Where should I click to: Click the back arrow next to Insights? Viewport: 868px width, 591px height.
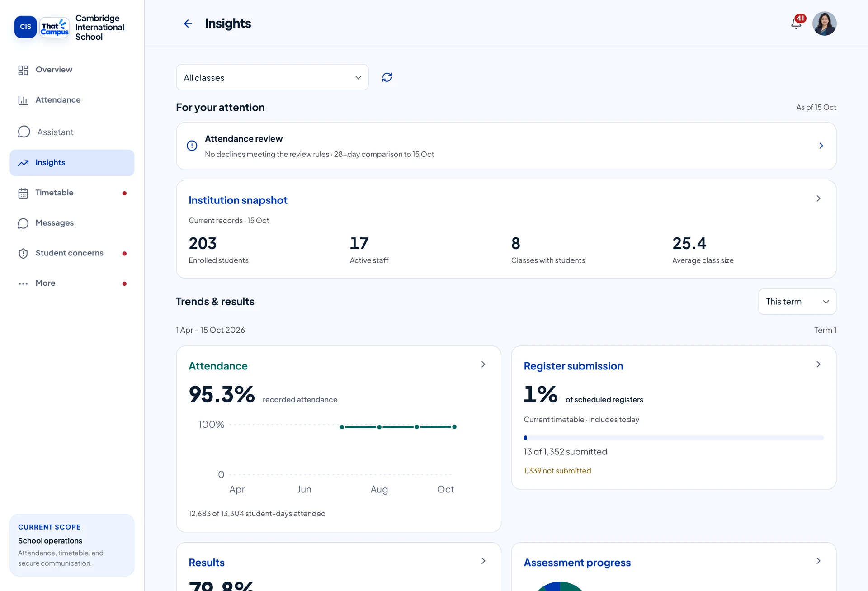coord(188,24)
